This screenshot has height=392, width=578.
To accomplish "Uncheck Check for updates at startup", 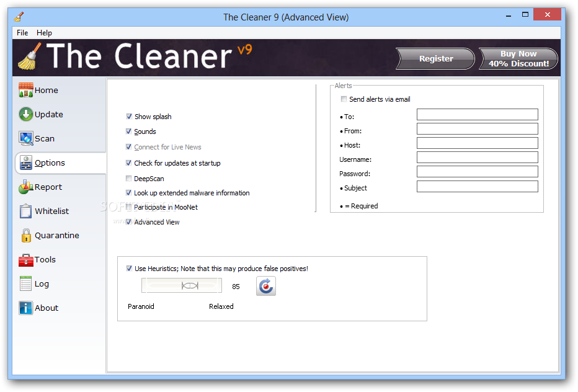I will point(128,163).
